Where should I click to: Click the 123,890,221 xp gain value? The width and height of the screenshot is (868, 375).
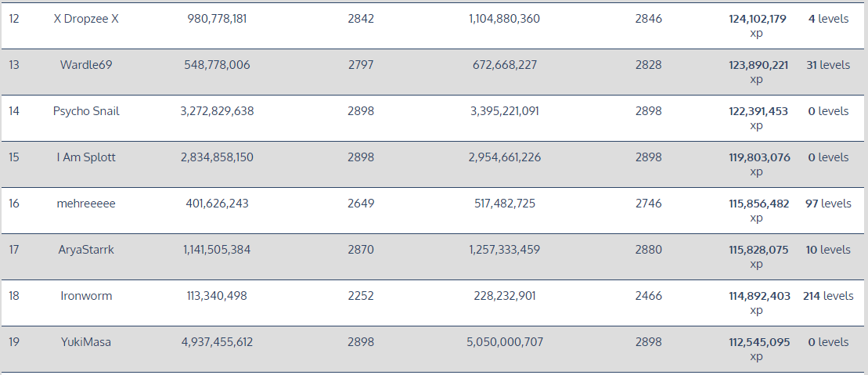758,65
